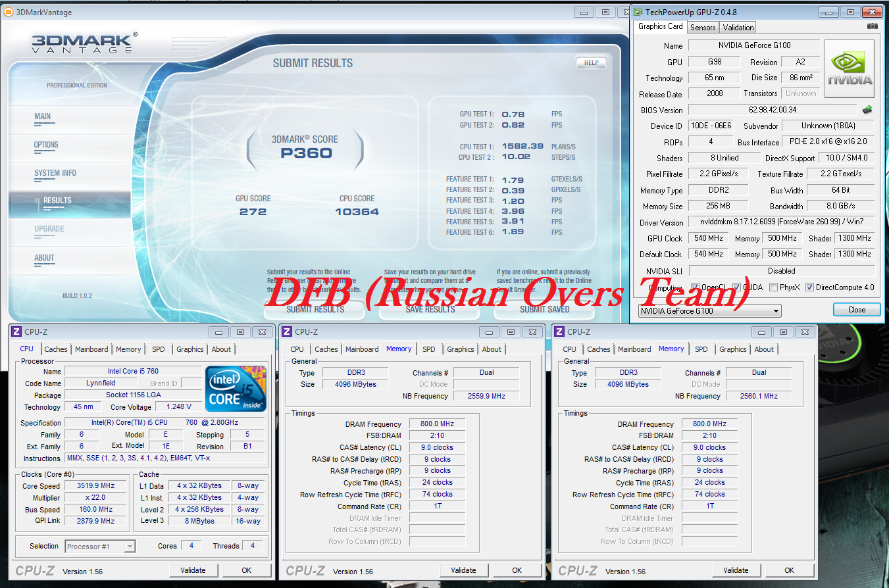The height and width of the screenshot is (588, 889).
Task: Click the SUBMIT SAVED button
Action: [x=545, y=309]
